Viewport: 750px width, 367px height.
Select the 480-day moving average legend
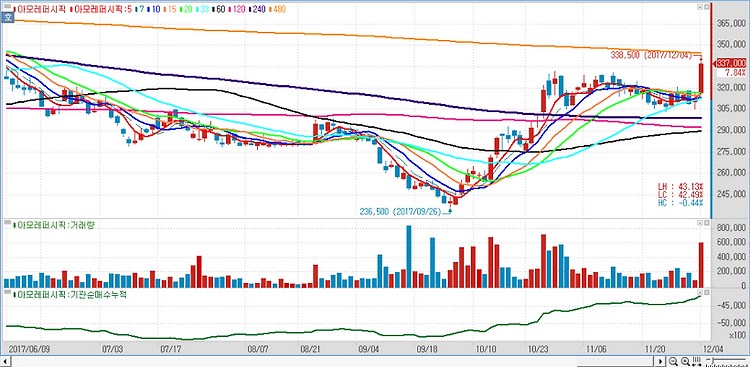click(278, 9)
